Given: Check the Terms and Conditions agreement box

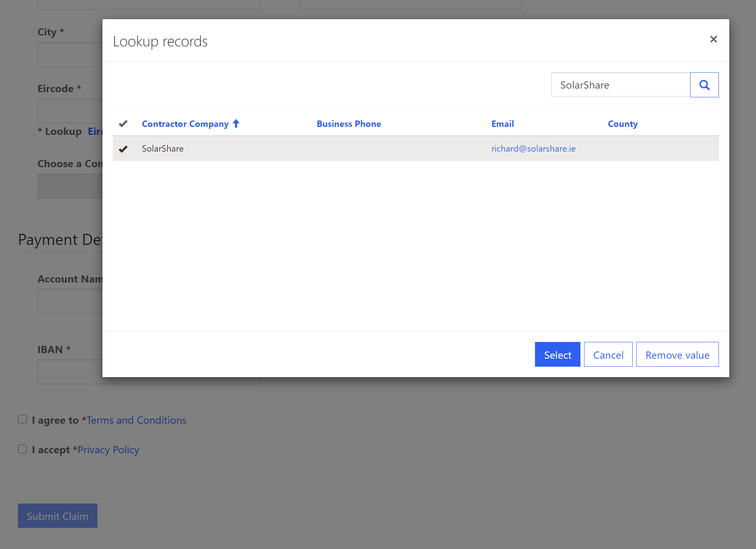Looking at the screenshot, I should (x=22, y=420).
